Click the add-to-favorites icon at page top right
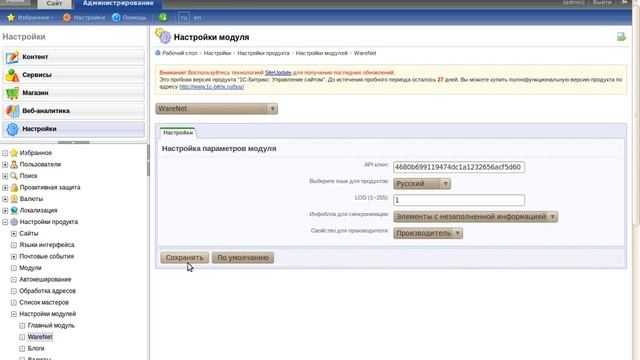The width and height of the screenshot is (640, 360). click(x=621, y=37)
